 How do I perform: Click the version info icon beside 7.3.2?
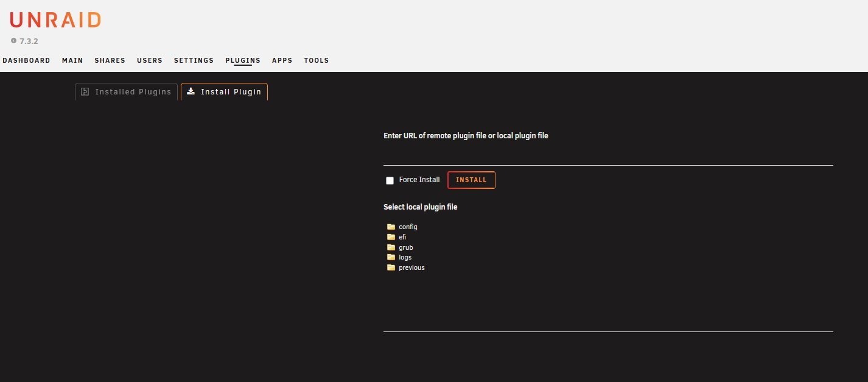[13, 41]
